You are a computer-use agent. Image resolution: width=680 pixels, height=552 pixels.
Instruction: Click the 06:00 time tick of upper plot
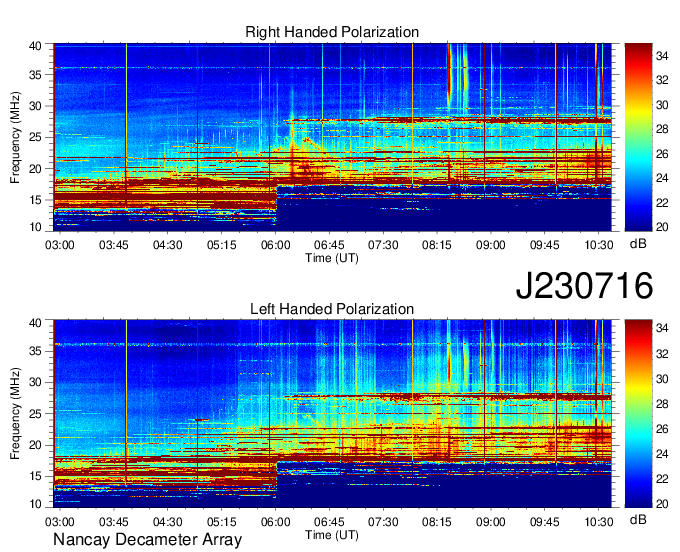pos(275,245)
